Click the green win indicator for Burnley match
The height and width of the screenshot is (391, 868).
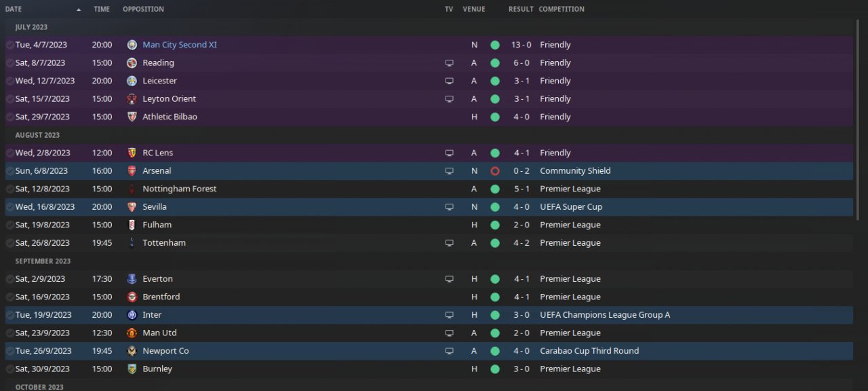tap(495, 369)
